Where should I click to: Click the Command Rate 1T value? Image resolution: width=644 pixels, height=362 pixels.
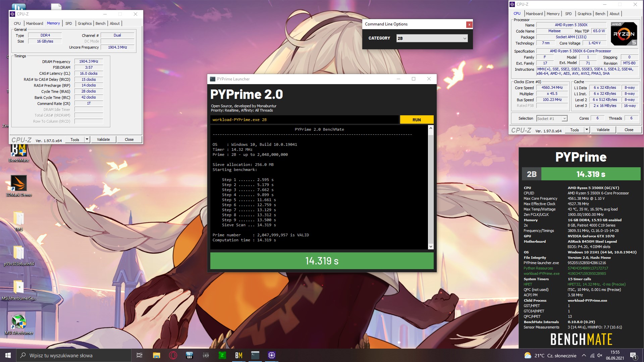tap(89, 103)
